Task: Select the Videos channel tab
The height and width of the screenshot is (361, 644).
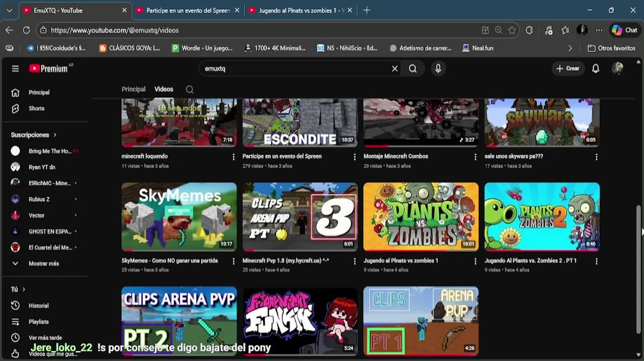Action: (x=164, y=89)
